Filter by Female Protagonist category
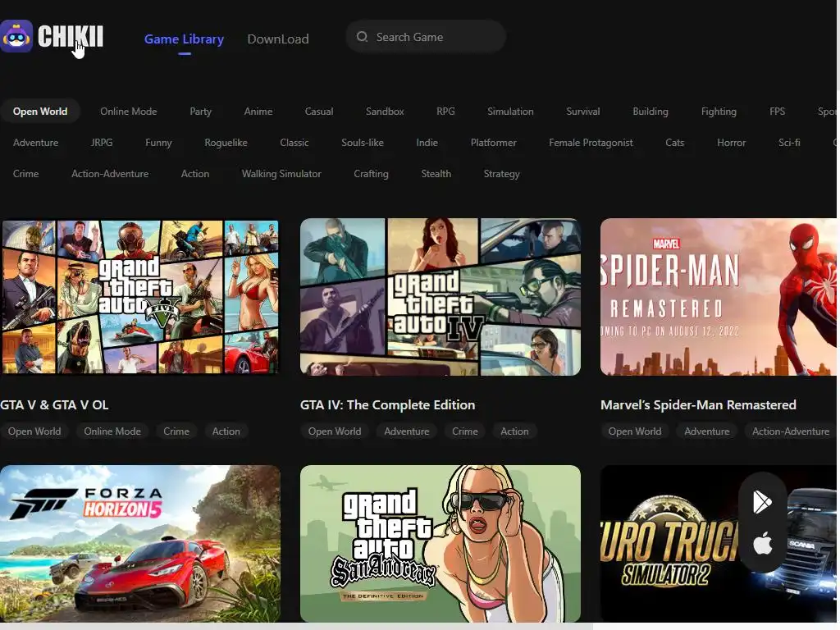 tap(591, 143)
